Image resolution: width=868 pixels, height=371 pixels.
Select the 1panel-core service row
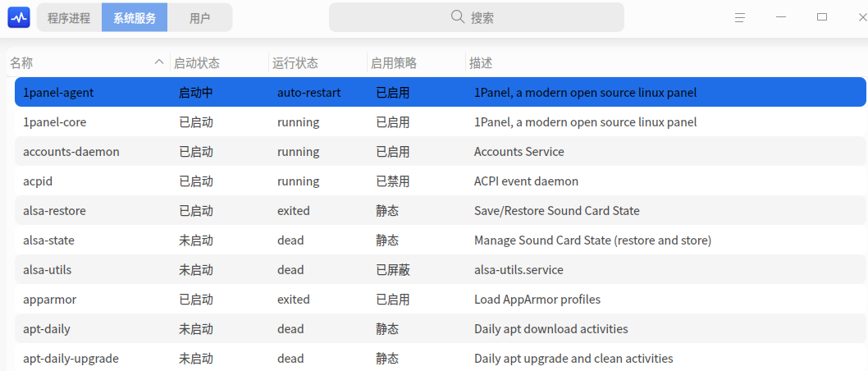[x=440, y=121]
